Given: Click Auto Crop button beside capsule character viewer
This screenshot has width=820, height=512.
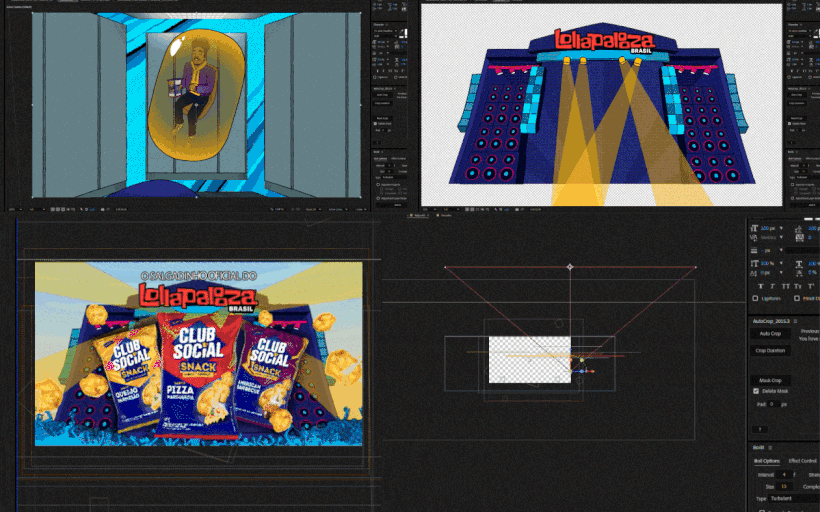Looking at the screenshot, I should (x=382, y=95).
